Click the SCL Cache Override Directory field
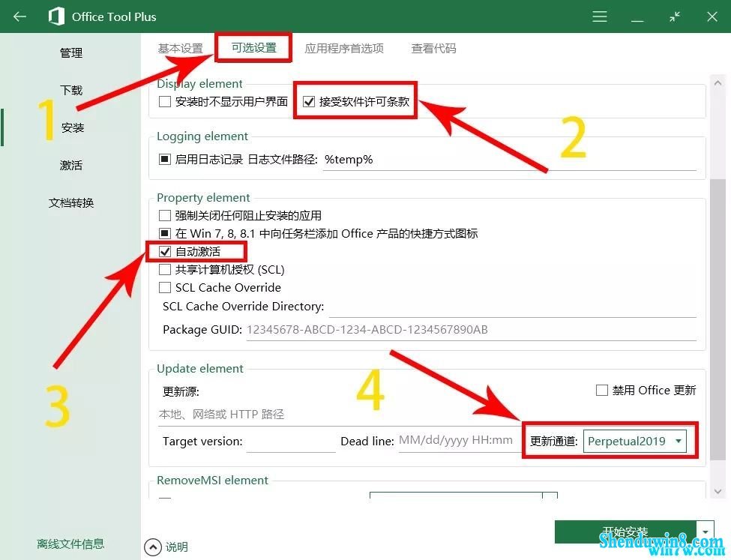The height and width of the screenshot is (560, 731). (x=513, y=307)
